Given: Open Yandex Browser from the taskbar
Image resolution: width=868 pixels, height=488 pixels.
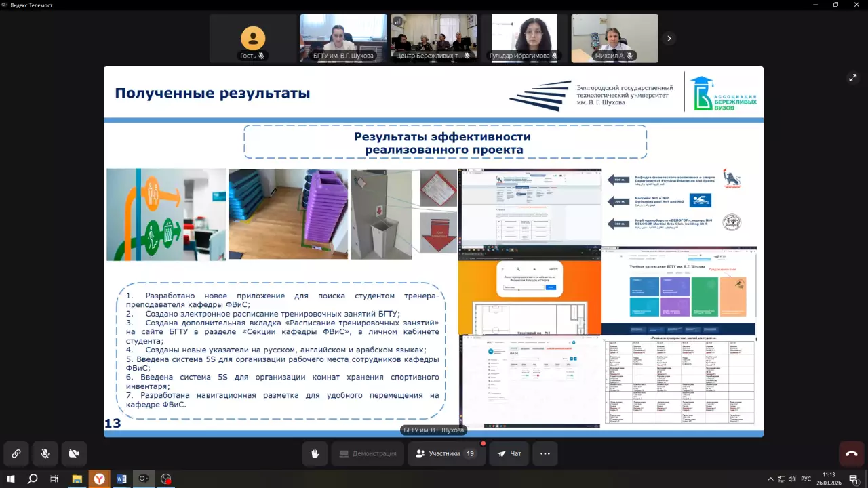Looking at the screenshot, I should 99,479.
